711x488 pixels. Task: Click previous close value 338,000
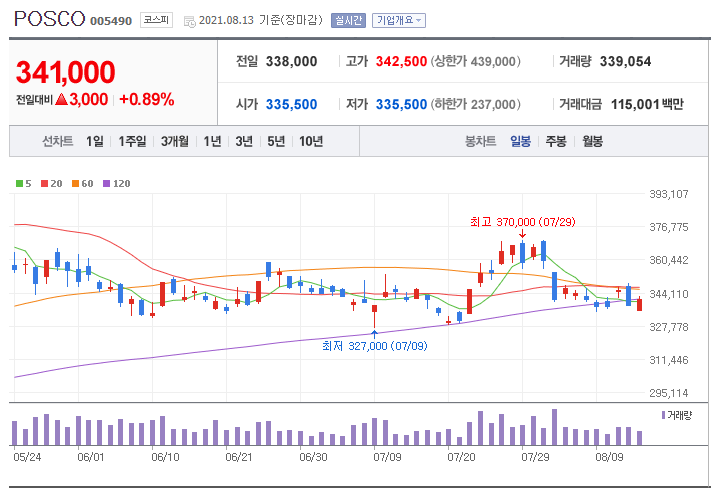click(292, 62)
